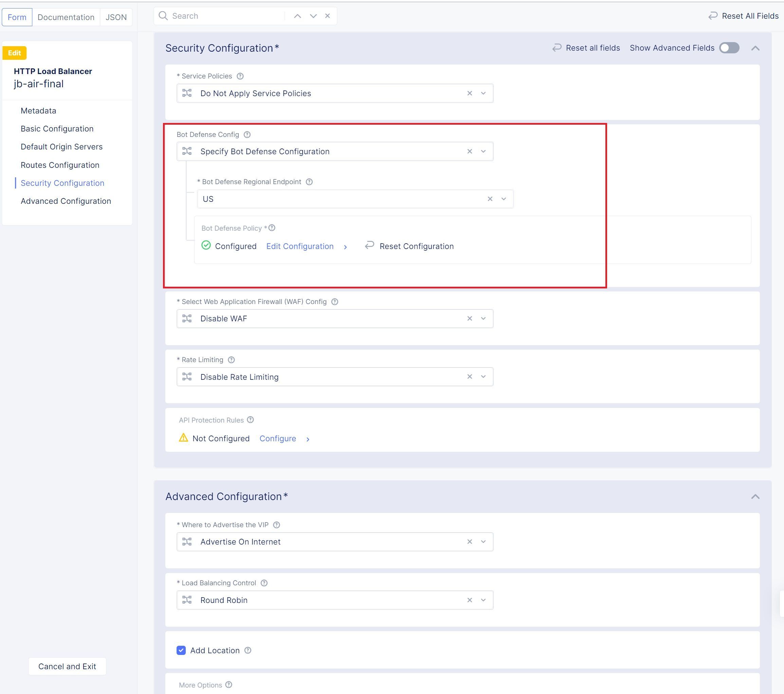Click help icon beside Bot Defense Config
This screenshot has width=784, height=694.
coord(248,135)
